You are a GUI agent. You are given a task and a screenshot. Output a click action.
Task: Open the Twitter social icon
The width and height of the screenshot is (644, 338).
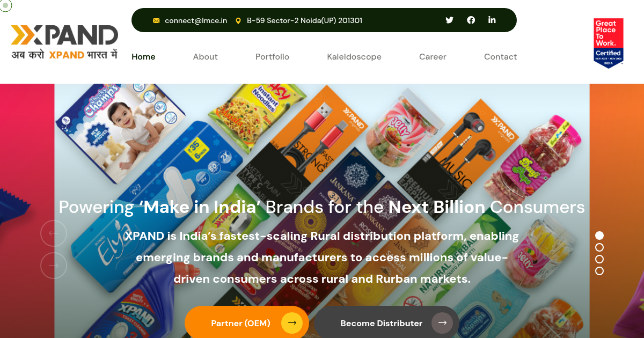449,20
